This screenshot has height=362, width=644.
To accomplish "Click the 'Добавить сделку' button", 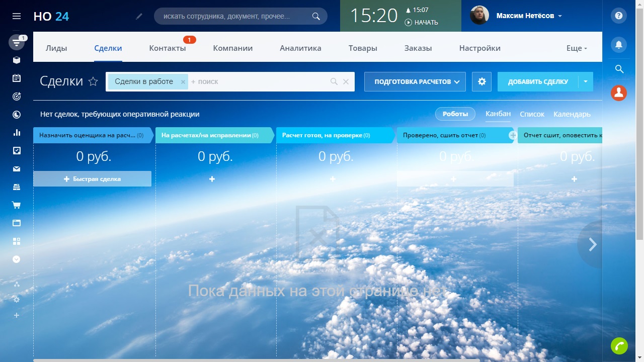I will tap(538, 81).
